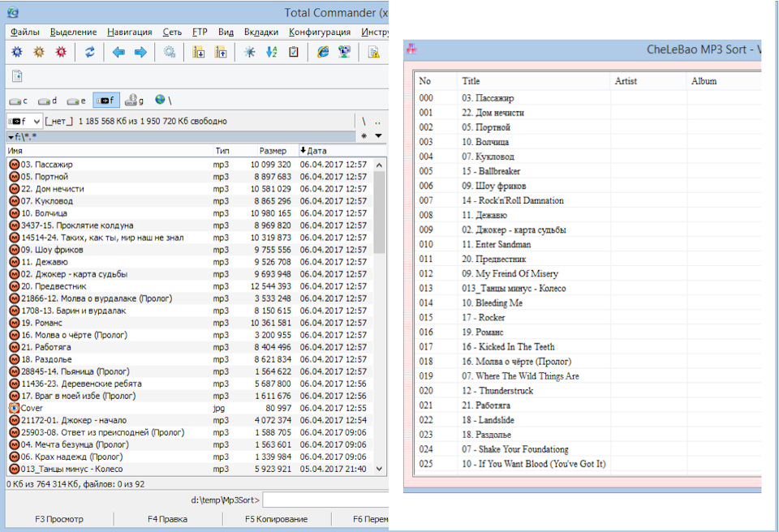Click the Total Commander scrollbar thumb
The width and height of the screenshot is (779, 532).
tap(379, 212)
